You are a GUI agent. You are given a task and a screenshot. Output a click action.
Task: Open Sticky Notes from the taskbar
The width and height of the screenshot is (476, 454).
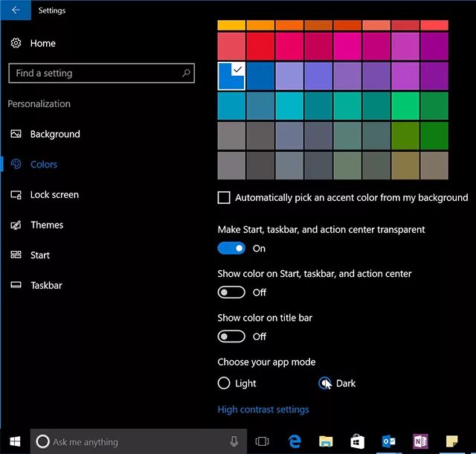point(451,441)
